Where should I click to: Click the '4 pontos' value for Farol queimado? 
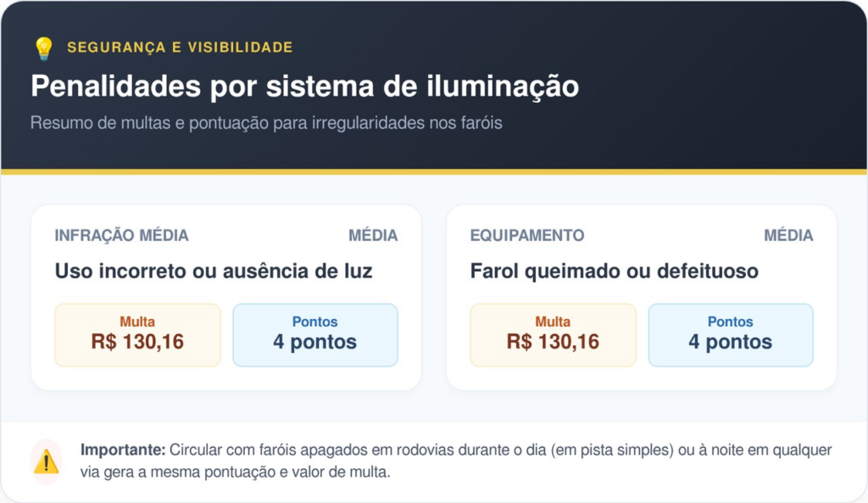tap(730, 343)
